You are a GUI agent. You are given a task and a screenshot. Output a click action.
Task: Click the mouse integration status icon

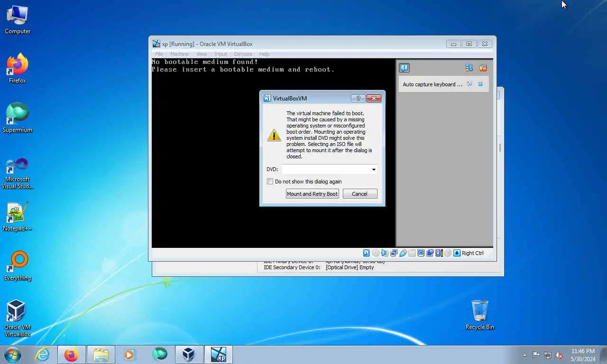[448, 253]
